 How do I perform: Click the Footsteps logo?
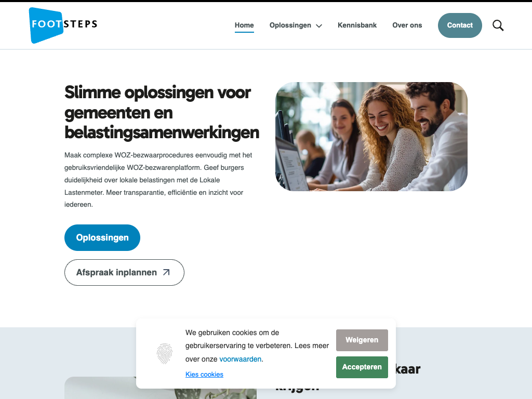63,25
